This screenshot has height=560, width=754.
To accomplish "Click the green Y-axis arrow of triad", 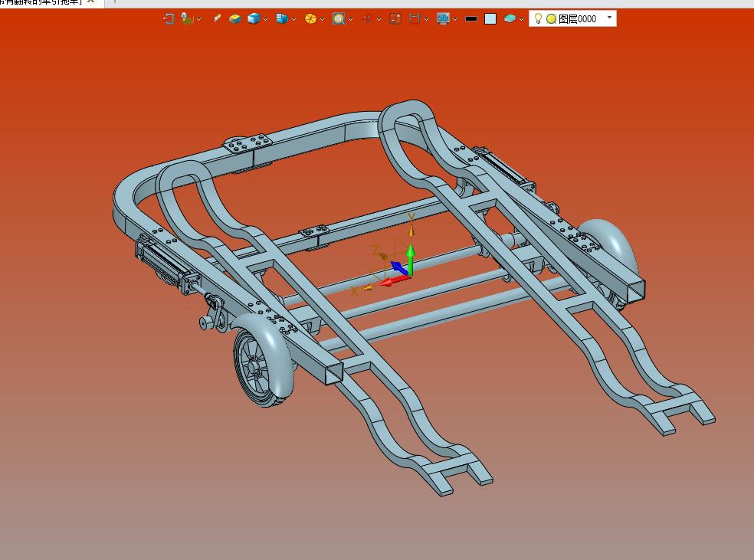I will 411,259.
